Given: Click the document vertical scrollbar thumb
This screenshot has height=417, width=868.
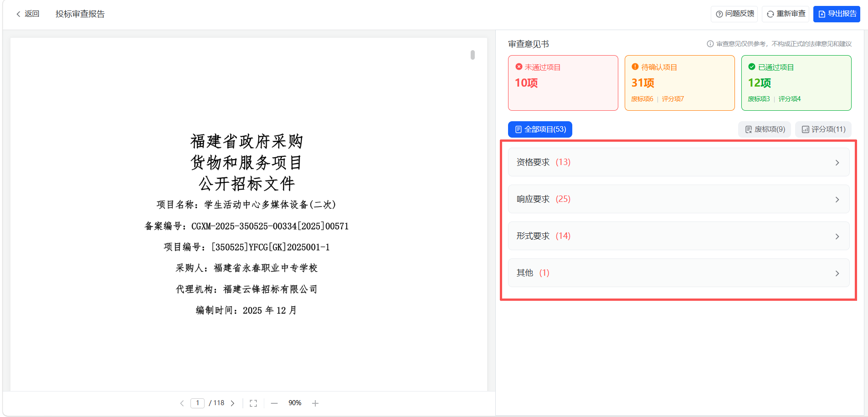Looking at the screenshot, I should (x=473, y=55).
